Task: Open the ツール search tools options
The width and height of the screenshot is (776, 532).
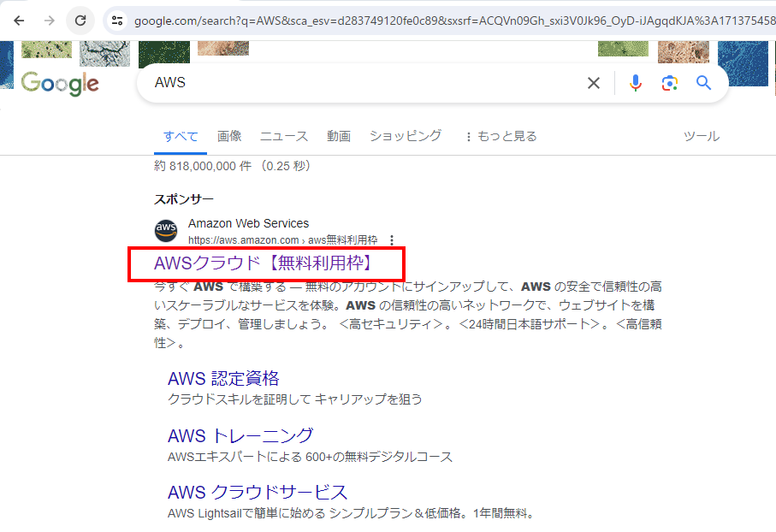Action: tap(701, 136)
